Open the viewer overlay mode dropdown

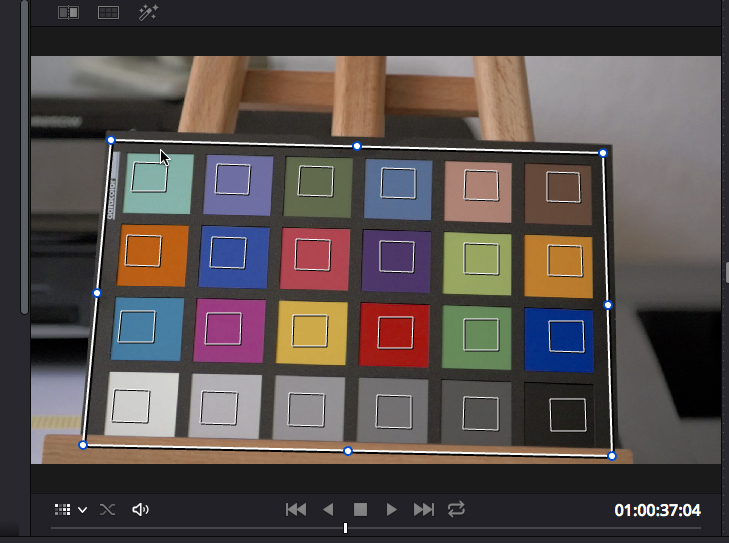(x=70, y=510)
